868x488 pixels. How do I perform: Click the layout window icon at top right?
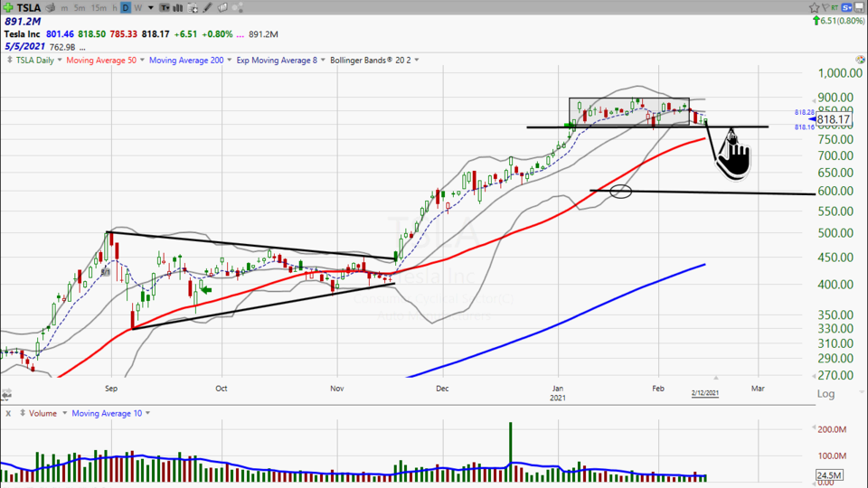pyautogui.click(x=860, y=7)
